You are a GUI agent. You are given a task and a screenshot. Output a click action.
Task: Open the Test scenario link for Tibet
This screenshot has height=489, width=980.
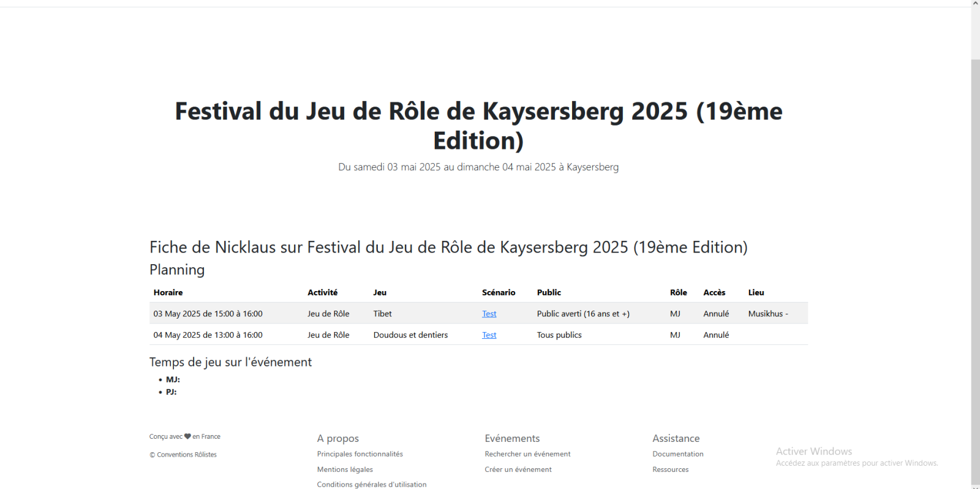coord(489,314)
